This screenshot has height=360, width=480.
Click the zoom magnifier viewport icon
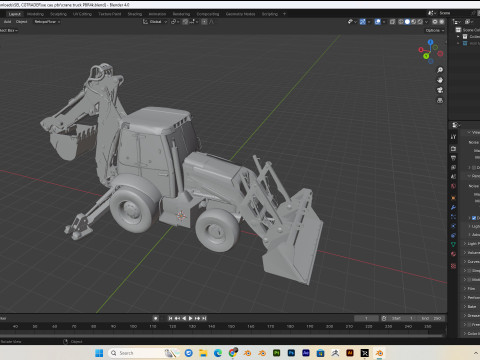pos(440,70)
